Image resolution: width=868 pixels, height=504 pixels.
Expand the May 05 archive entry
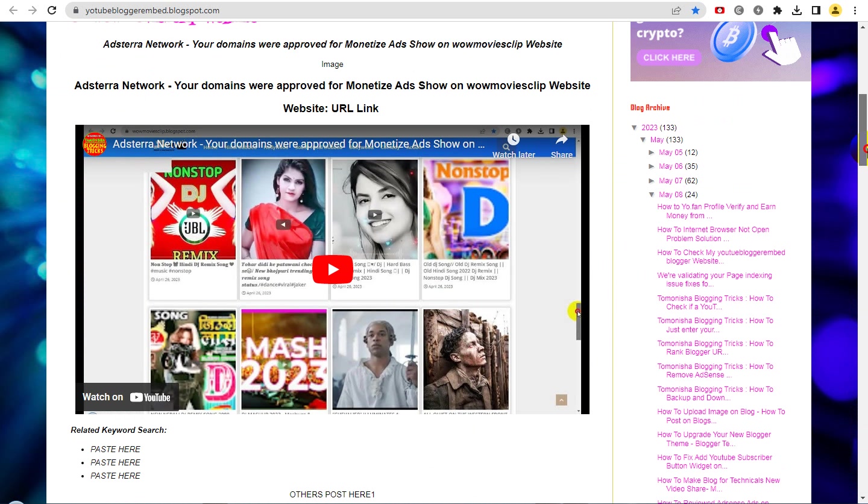pyautogui.click(x=652, y=153)
